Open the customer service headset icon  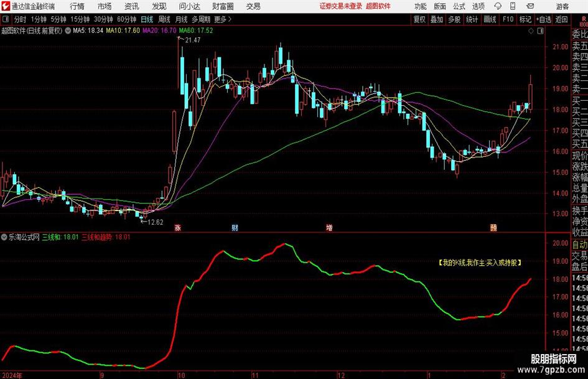point(498,6)
